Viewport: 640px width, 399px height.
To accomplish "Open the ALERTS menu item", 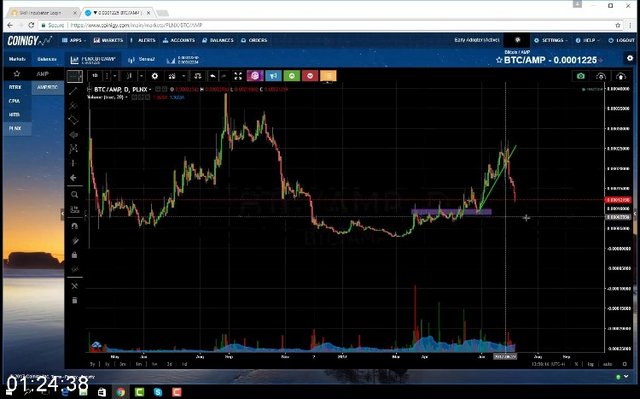I will click(x=143, y=40).
